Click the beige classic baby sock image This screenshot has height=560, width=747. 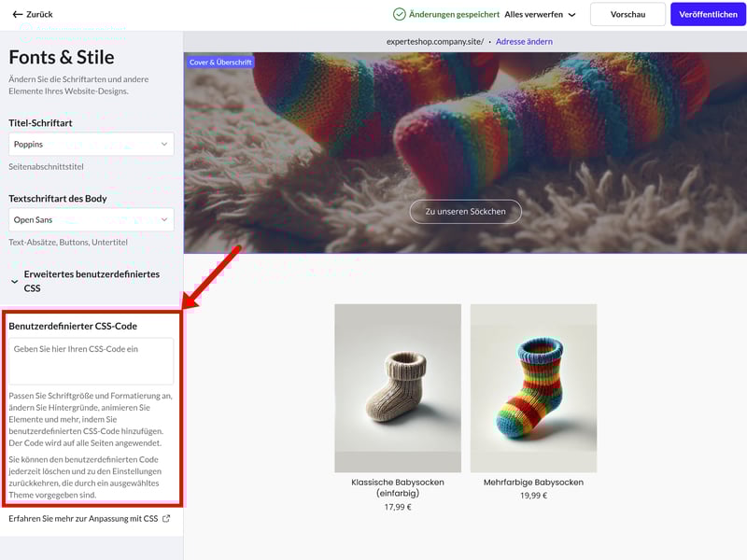coord(398,387)
